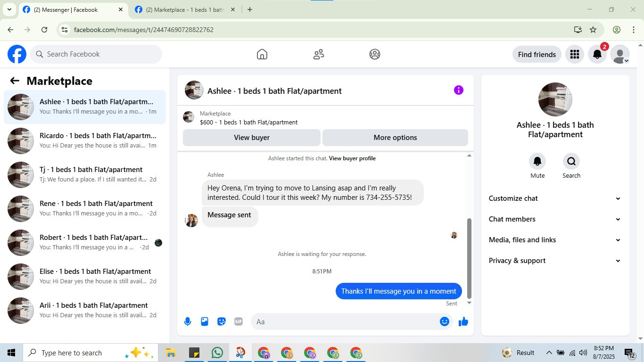The width and height of the screenshot is (644, 362).
Task: Open Ashlee conversation in chat list
Action: tap(85, 107)
